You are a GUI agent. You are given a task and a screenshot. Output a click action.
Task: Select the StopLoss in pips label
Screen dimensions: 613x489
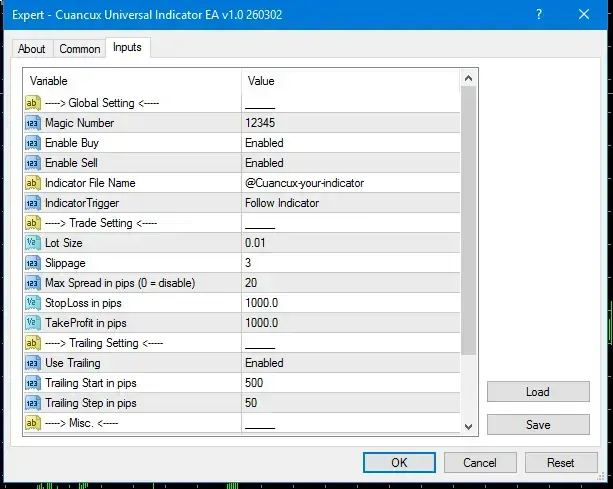(x=83, y=303)
